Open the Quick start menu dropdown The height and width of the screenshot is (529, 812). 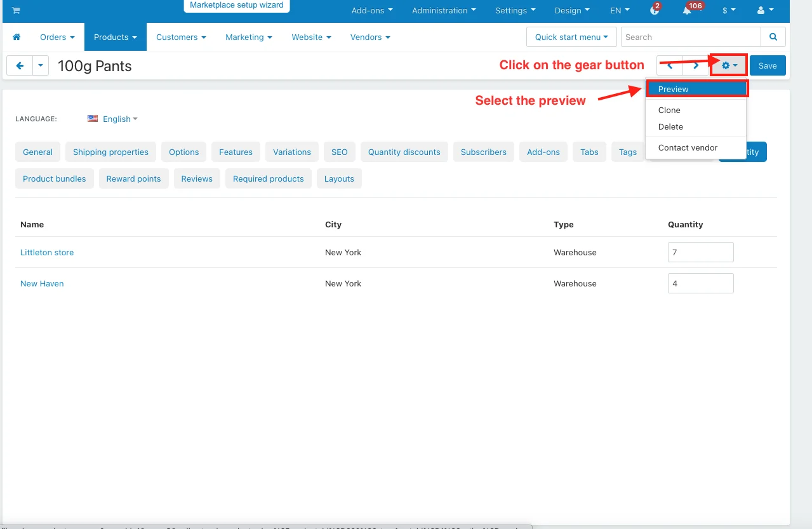[571, 37]
